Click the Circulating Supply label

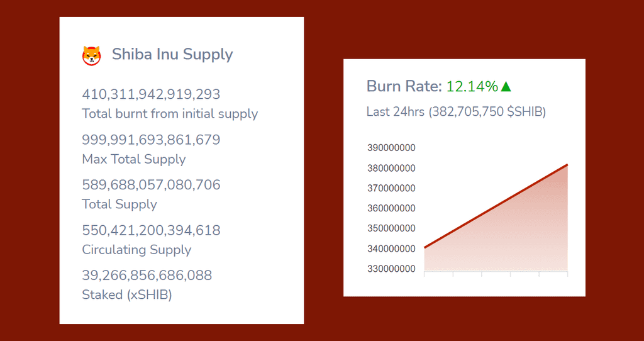136,250
